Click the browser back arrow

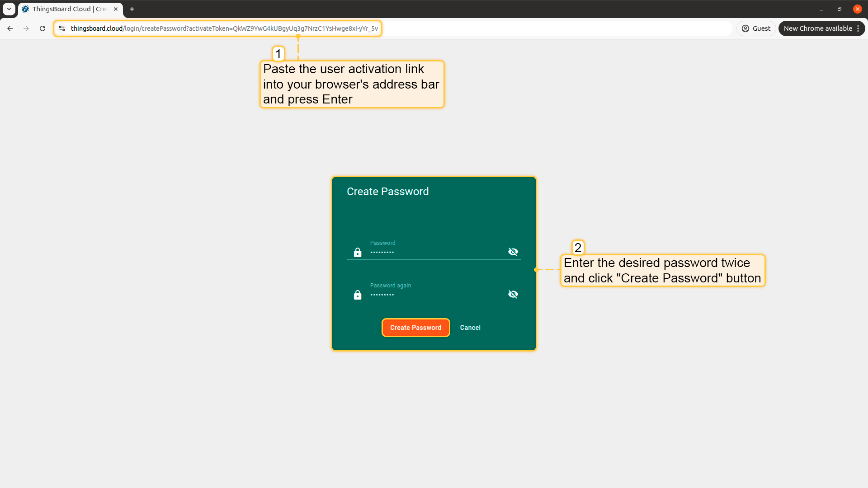[10, 28]
